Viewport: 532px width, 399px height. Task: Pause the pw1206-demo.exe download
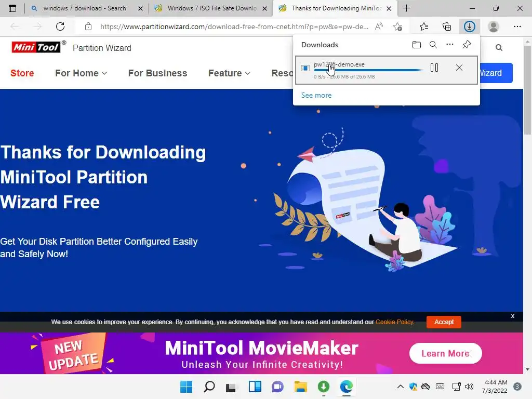coord(434,68)
